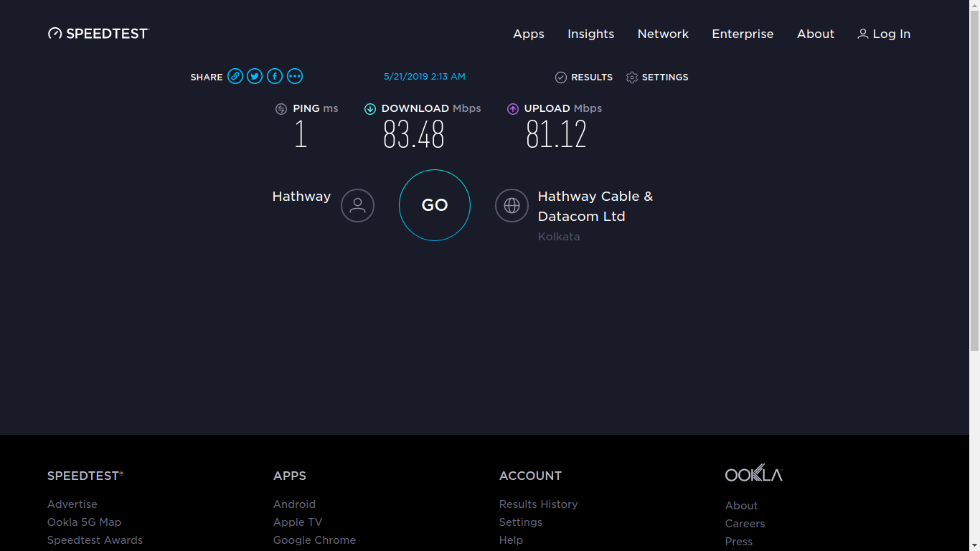
Task: Open the Settings tab with gear
Action: 657,77
